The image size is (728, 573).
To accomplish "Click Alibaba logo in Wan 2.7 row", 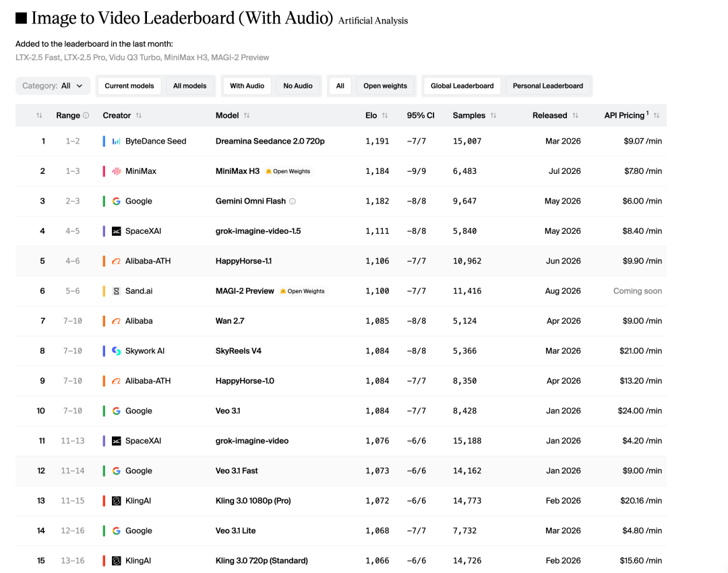I will (117, 321).
